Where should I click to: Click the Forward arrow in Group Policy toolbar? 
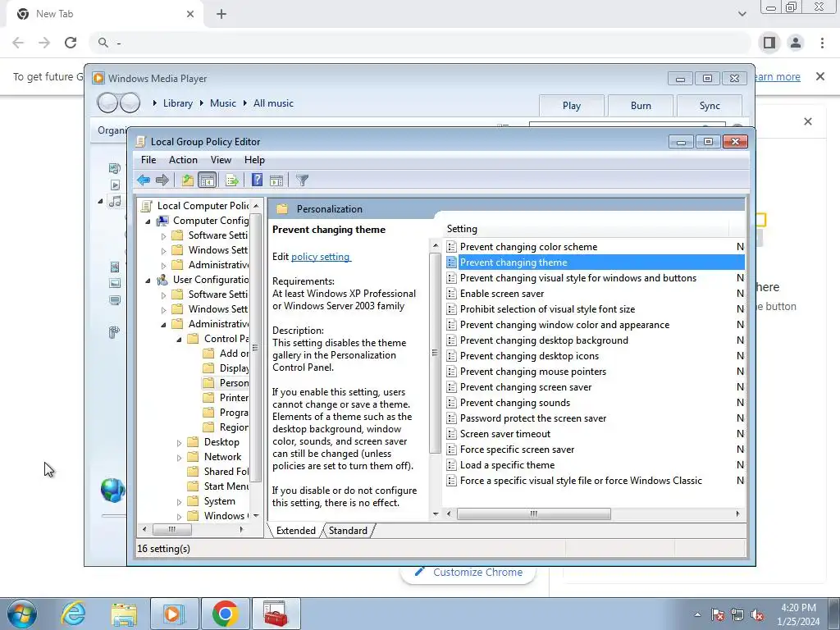(x=162, y=180)
